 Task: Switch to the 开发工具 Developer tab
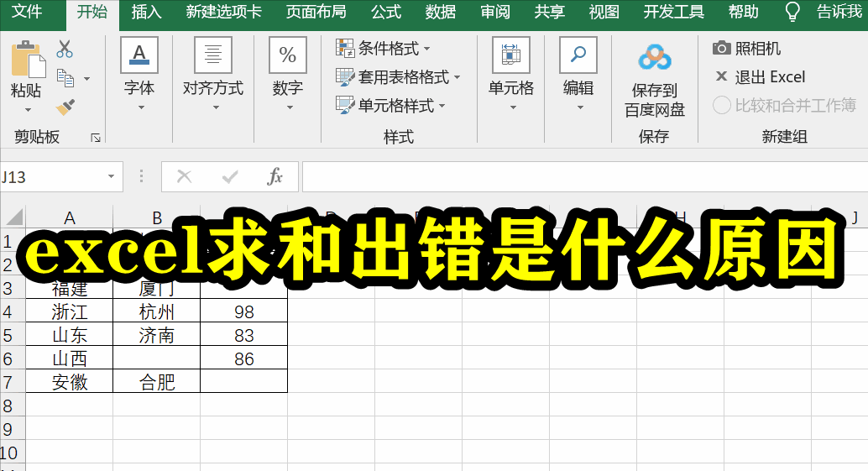pos(674,12)
